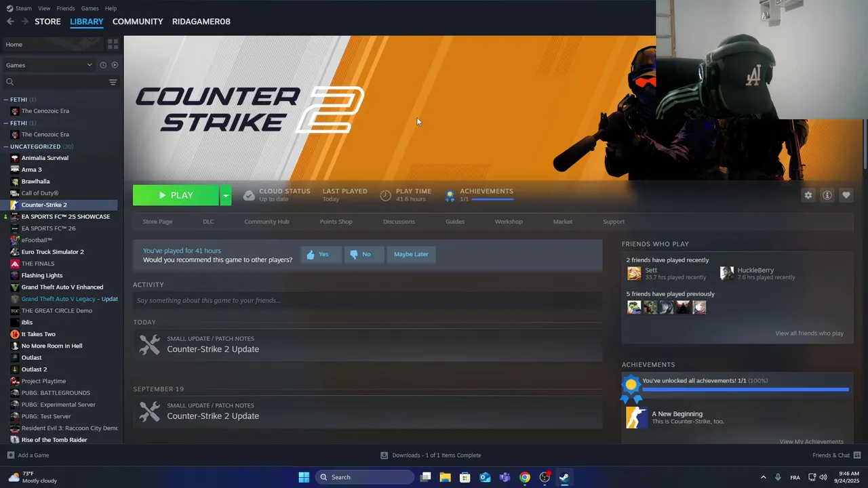Image resolution: width=868 pixels, height=488 pixels.
Task: Collapse the first FETHI collection
Action: (x=6, y=100)
